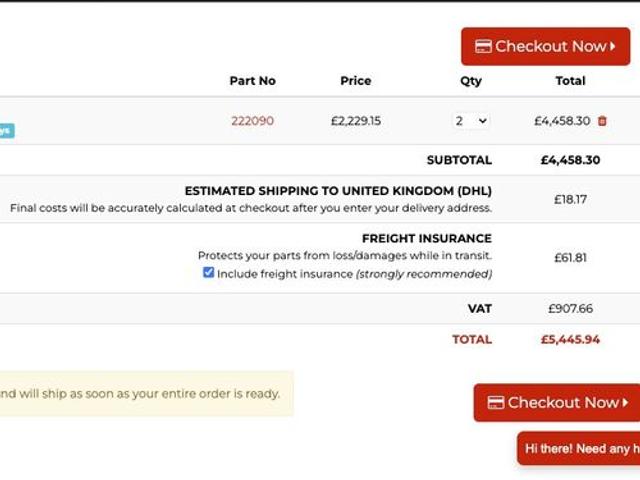This screenshot has height=480, width=640.
Task: Delete the item using the red trash icon
Action: 602,121
